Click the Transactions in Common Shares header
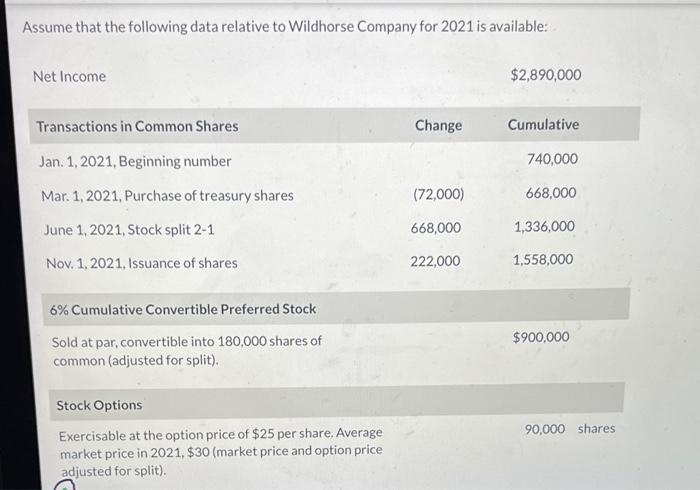 pos(137,126)
